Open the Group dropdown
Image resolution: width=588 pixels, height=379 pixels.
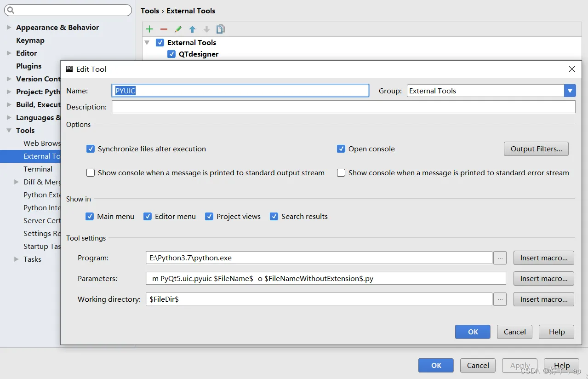tap(570, 91)
